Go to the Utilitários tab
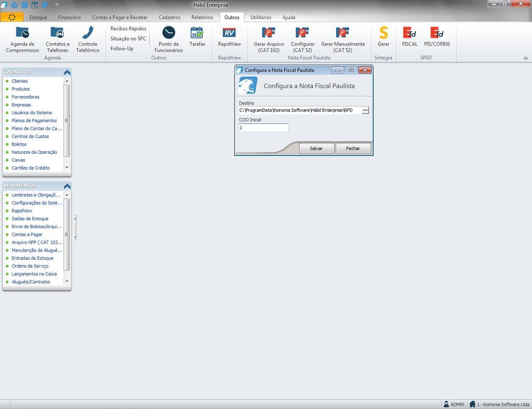Viewport: 532px width, 409px height. tap(261, 17)
